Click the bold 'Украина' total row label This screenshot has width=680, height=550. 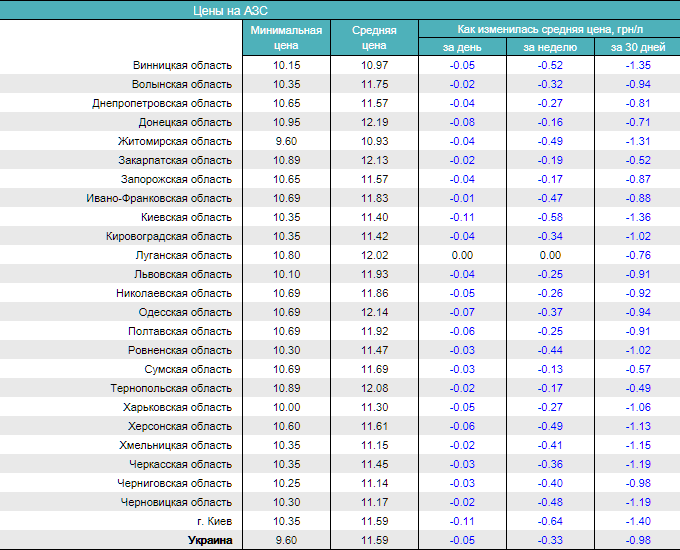(x=210, y=540)
